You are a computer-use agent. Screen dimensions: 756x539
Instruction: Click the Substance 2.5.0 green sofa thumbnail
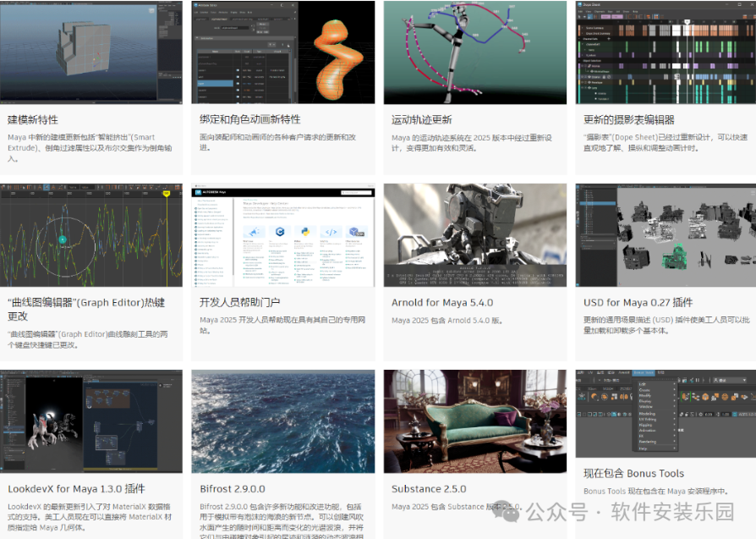point(474,421)
